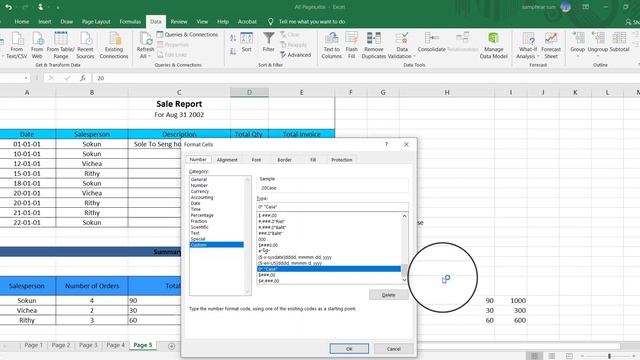This screenshot has width=640, height=360.
Task: Switch to sheet Page 3
Action: click(88, 345)
